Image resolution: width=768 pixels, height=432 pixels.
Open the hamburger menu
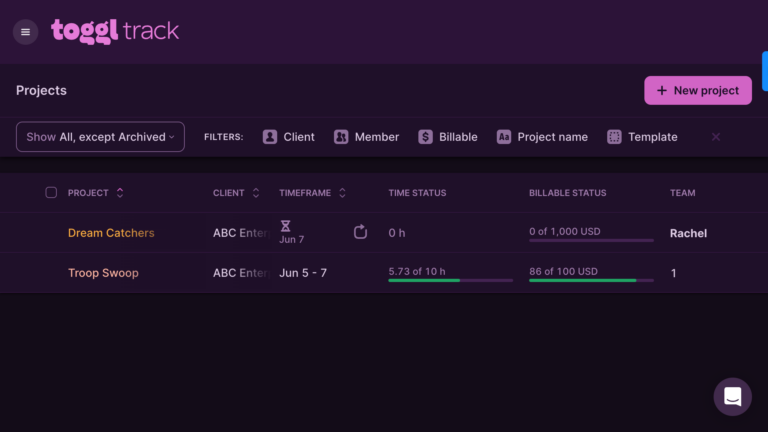click(x=26, y=32)
